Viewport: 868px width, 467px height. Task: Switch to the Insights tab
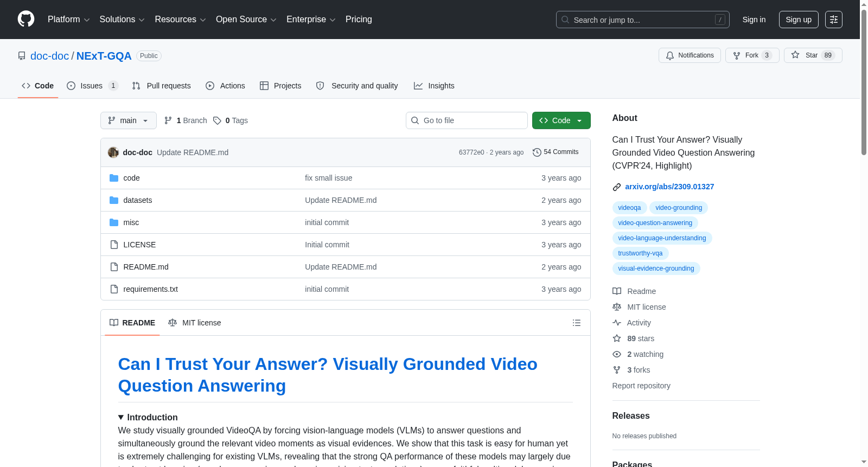pyautogui.click(x=434, y=86)
